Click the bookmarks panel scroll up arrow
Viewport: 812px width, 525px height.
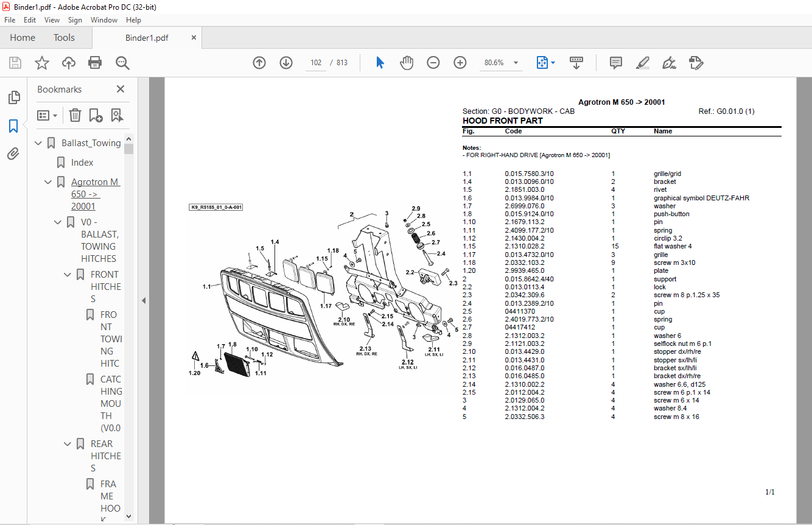128,139
